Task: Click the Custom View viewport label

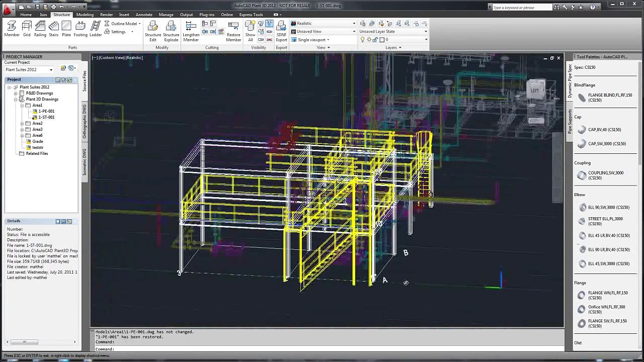Action: click(112, 57)
